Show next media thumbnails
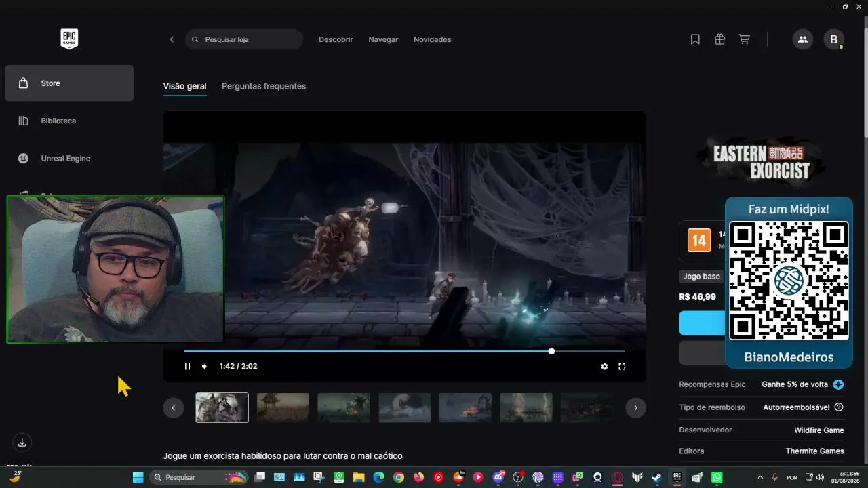868x488 pixels. 635,407
